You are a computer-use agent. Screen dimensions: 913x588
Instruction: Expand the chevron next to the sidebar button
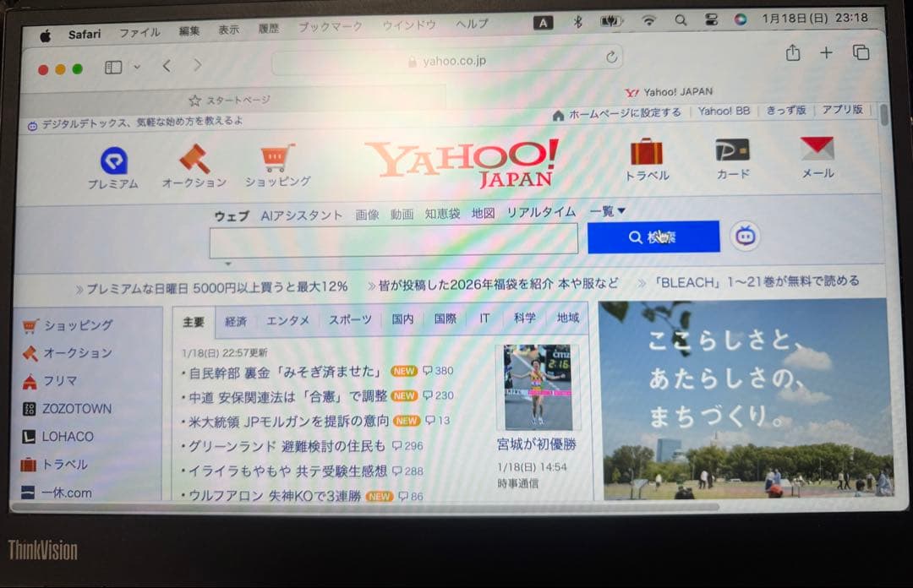(x=139, y=65)
